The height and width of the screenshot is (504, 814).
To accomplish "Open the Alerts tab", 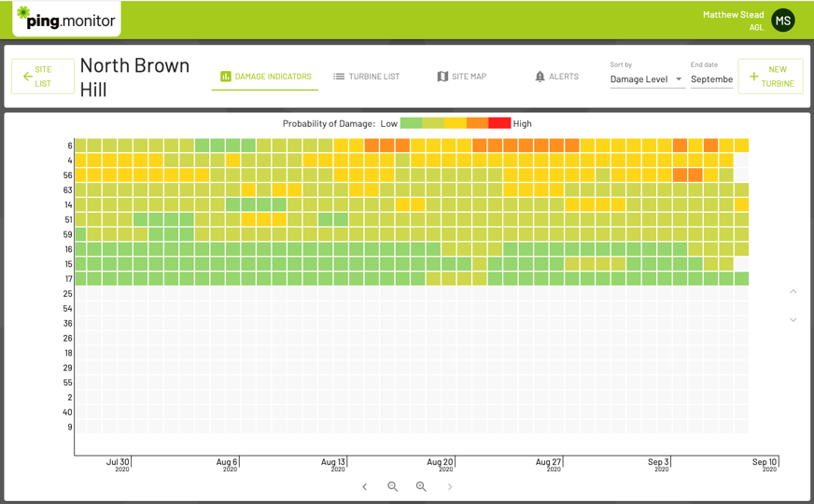I will [556, 77].
